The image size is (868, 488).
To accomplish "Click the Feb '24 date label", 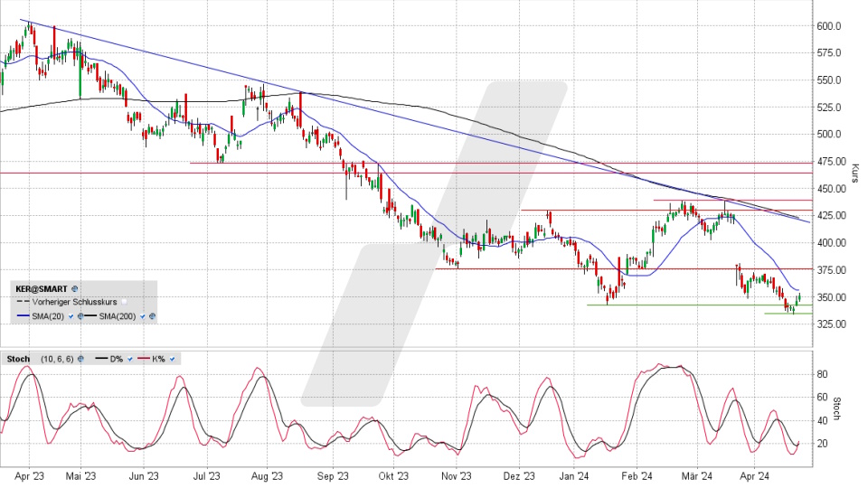I will tap(637, 476).
